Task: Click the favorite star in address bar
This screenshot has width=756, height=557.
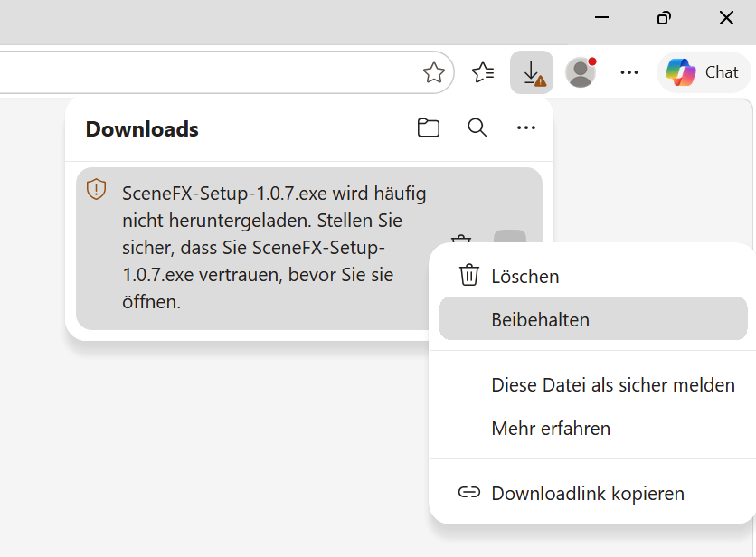Action: pos(433,72)
